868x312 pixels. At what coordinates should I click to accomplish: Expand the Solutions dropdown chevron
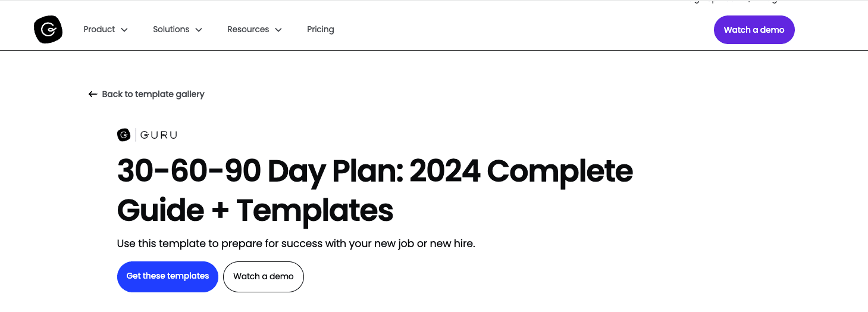(x=199, y=30)
